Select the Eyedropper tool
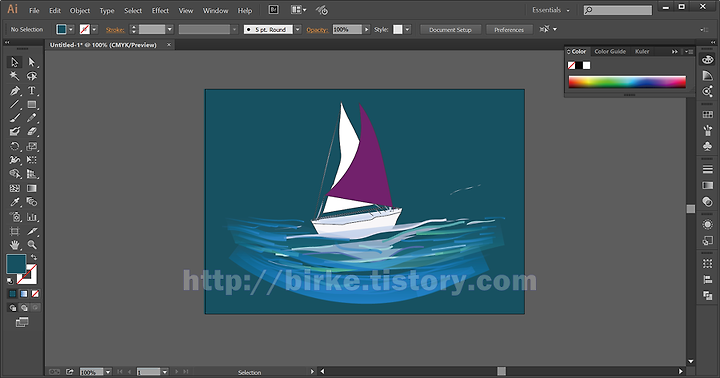This screenshot has width=720, height=378. pyautogui.click(x=15, y=202)
